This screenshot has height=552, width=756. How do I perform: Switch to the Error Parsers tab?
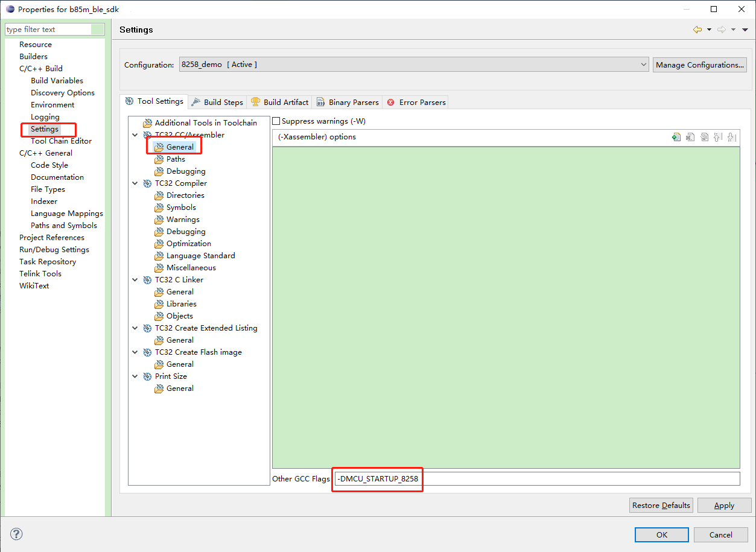pos(416,102)
